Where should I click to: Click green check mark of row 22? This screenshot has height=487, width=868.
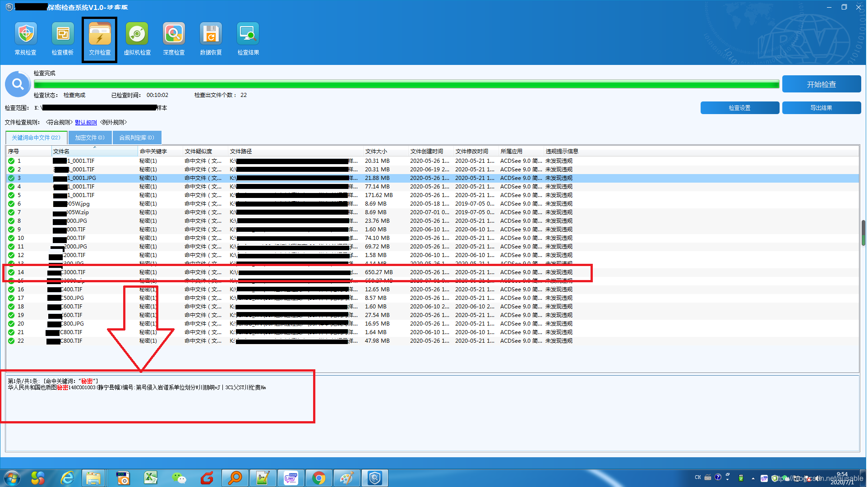[11, 341]
